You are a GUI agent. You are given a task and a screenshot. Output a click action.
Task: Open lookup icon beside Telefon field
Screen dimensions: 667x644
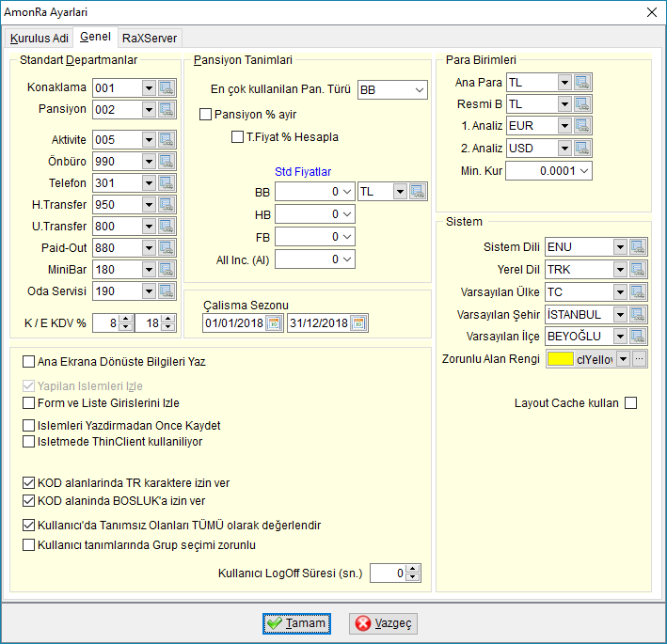pyautogui.click(x=167, y=183)
